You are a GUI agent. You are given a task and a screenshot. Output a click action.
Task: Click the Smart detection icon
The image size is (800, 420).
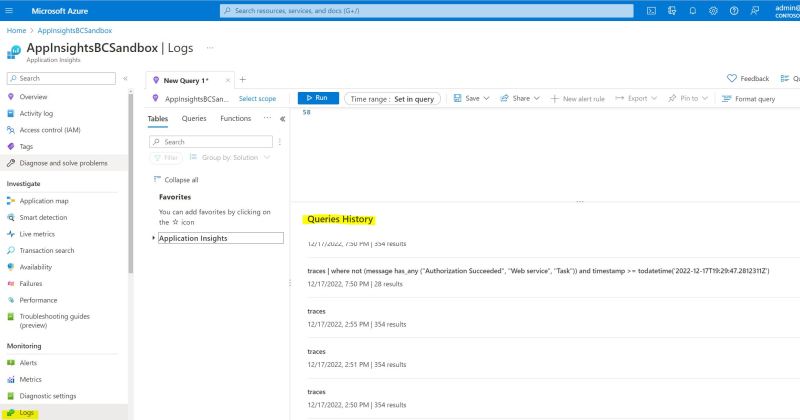point(11,217)
